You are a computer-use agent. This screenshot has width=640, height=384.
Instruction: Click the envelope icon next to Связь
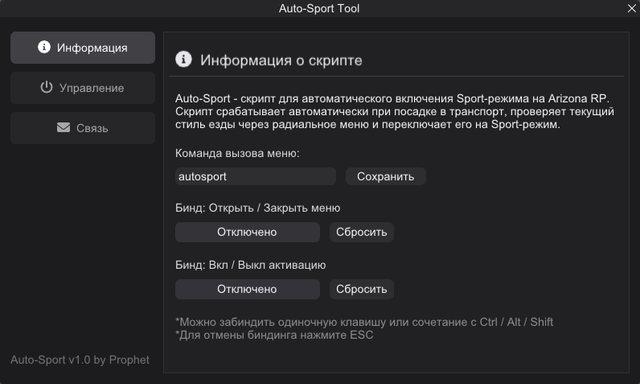[63, 128]
